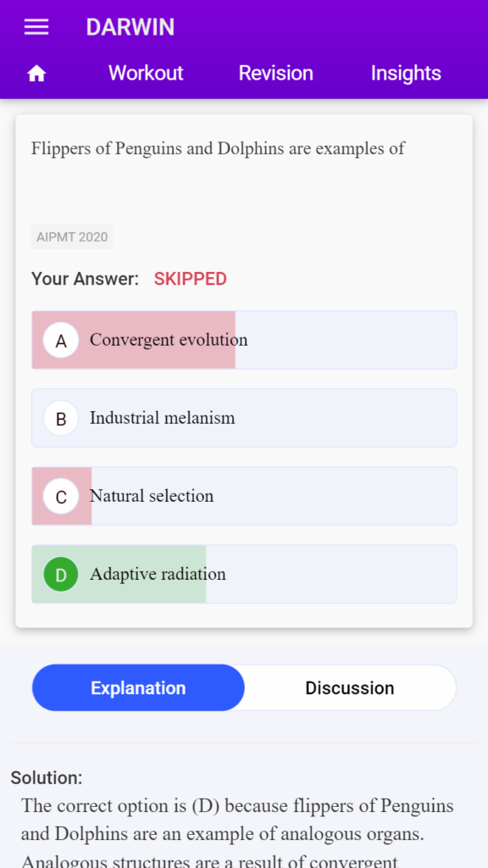This screenshot has width=488, height=868.
Task: Choose the Adaptive radiation answer
Action: click(244, 574)
